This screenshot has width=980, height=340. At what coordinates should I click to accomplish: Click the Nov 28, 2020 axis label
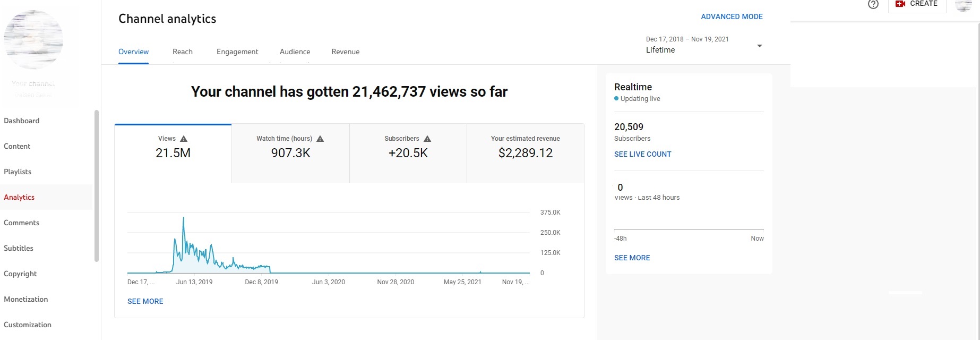[396, 282]
